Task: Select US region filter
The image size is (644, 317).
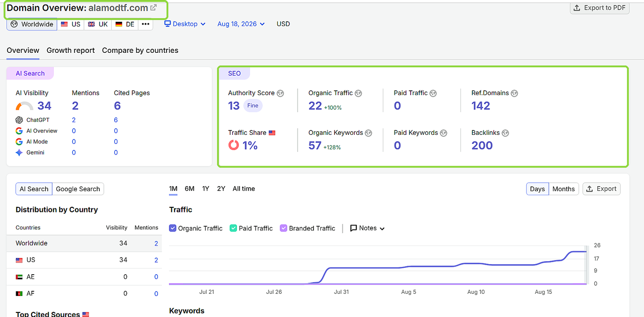Action: click(x=70, y=24)
